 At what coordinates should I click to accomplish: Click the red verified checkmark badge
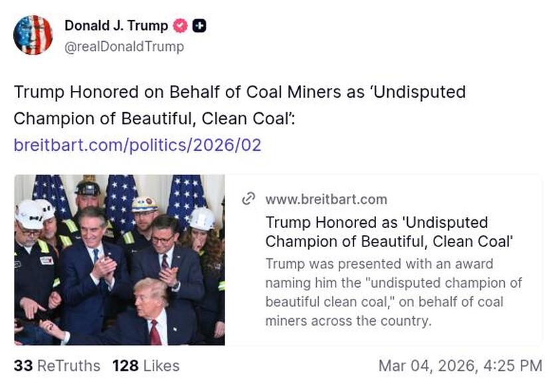[x=180, y=26]
